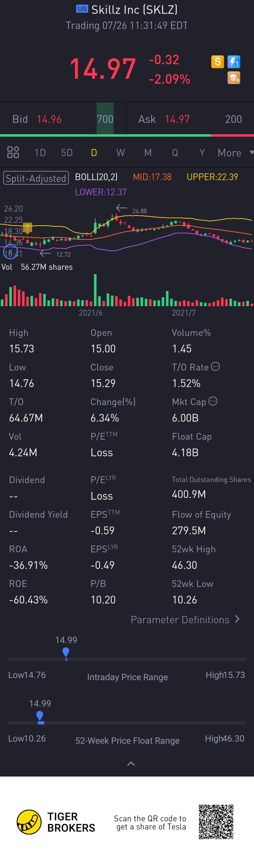This screenshot has width=254, height=868.
Task: Tap the Tiger Brokers logo
Action: 29,822
